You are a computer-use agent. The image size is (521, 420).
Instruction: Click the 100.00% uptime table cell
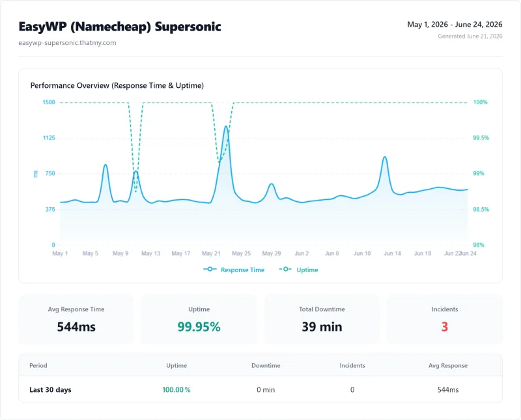point(176,389)
